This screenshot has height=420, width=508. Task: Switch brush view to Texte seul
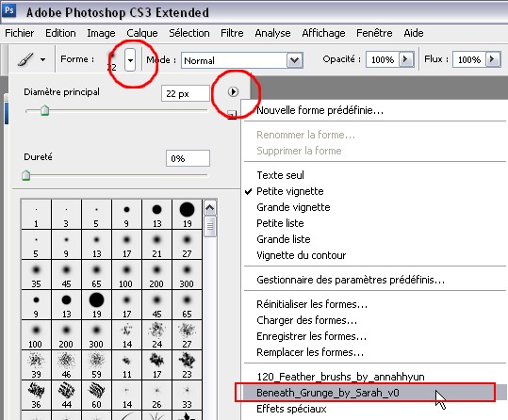[280, 175]
